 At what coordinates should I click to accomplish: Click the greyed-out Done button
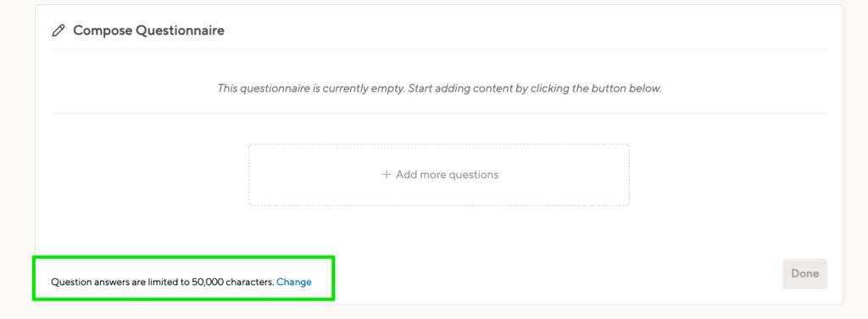coord(805,273)
